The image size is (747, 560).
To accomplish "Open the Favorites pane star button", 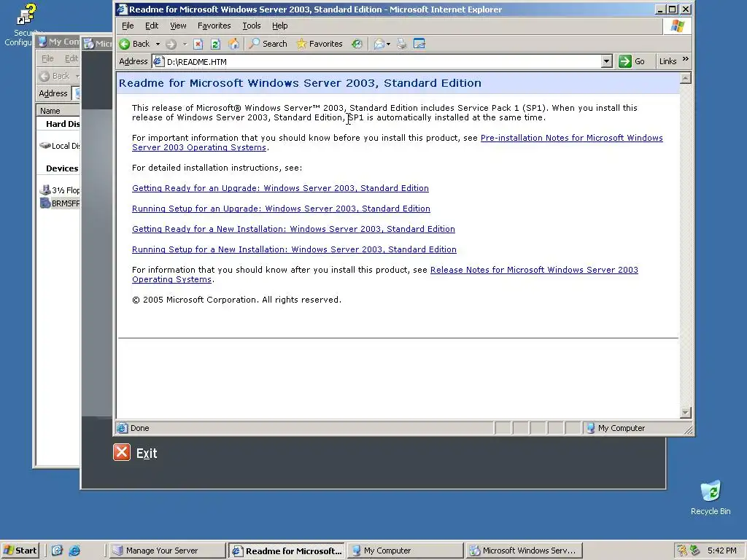I will point(320,44).
